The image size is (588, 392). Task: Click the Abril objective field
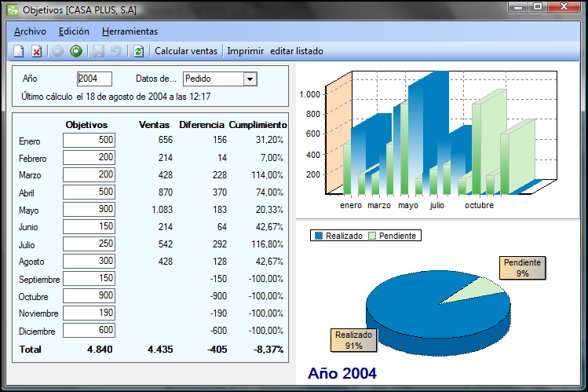coord(89,192)
